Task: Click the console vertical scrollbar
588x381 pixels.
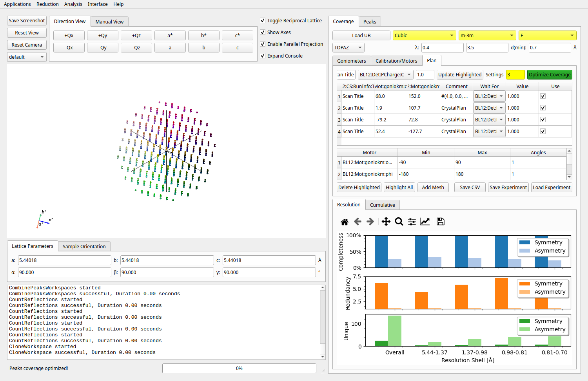Action: click(323, 322)
